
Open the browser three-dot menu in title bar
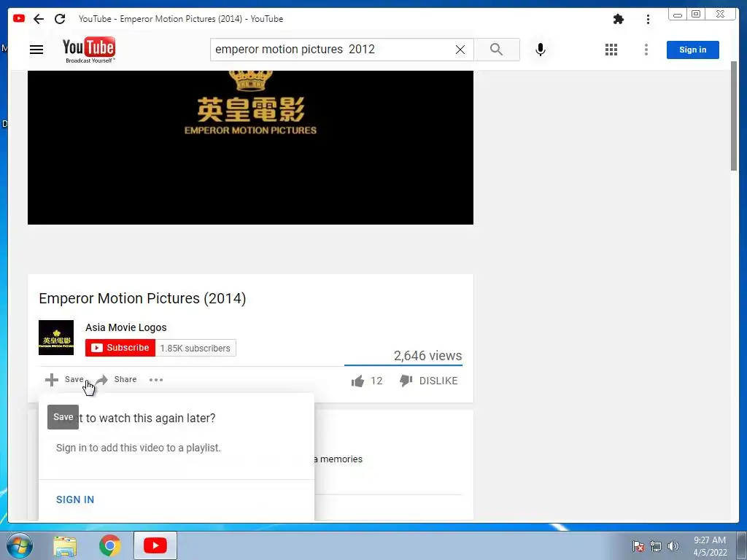(648, 19)
